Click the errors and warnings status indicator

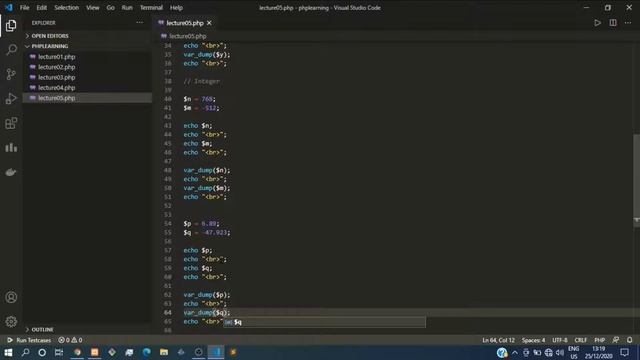(70, 340)
